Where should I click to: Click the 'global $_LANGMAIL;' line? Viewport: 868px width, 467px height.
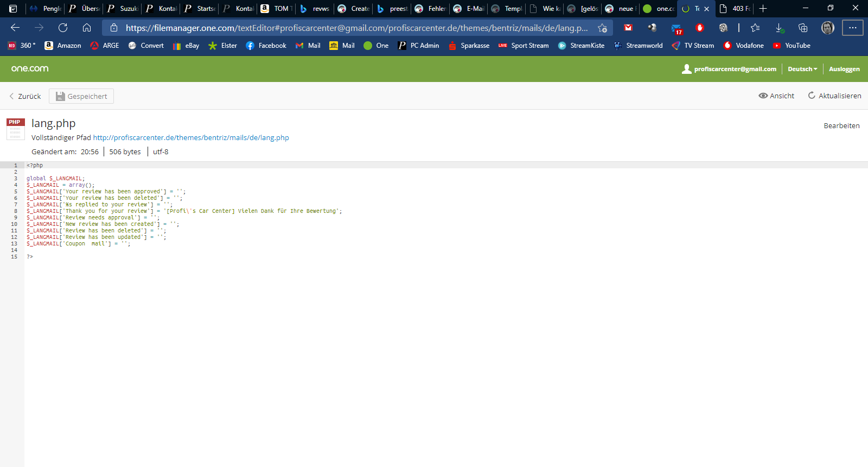pyautogui.click(x=56, y=178)
